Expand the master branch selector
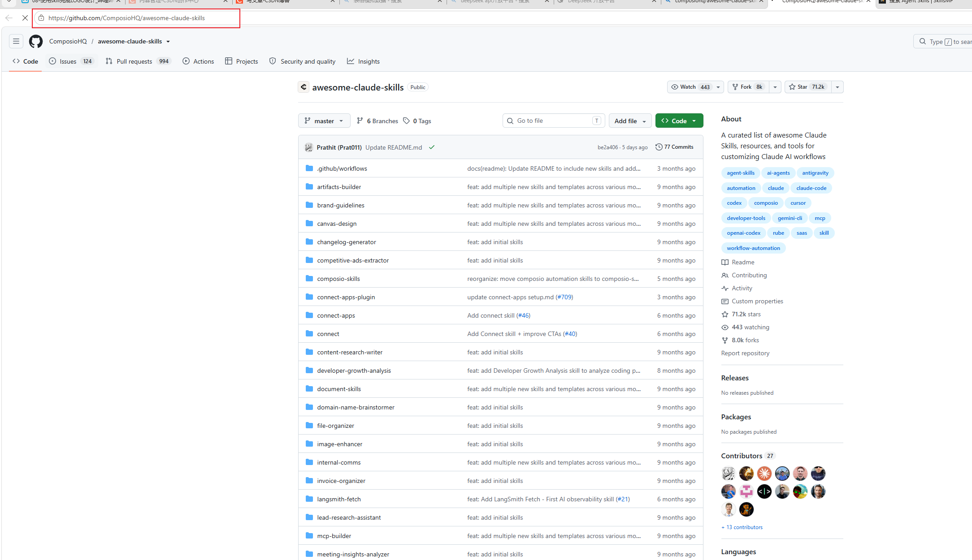 [x=324, y=121]
